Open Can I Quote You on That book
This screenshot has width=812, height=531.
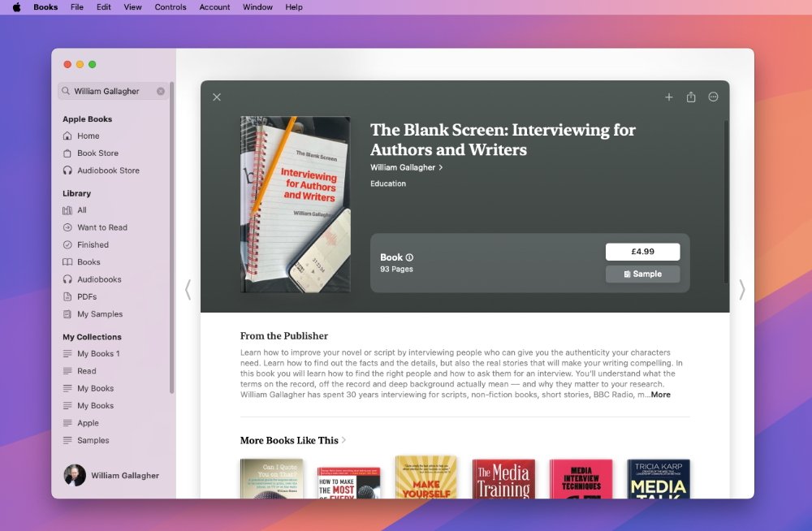[x=272, y=479]
